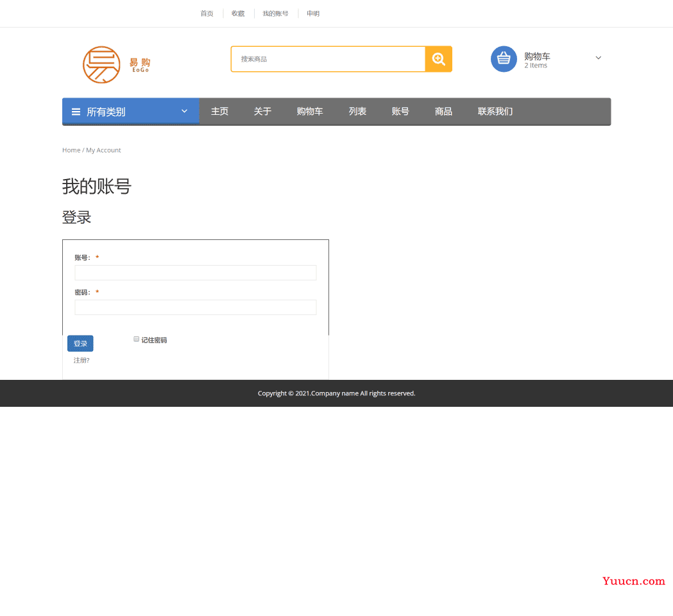This screenshot has width=673, height=616.
Task: Click the EoGo site logo
Action: [x=116, y=65]
